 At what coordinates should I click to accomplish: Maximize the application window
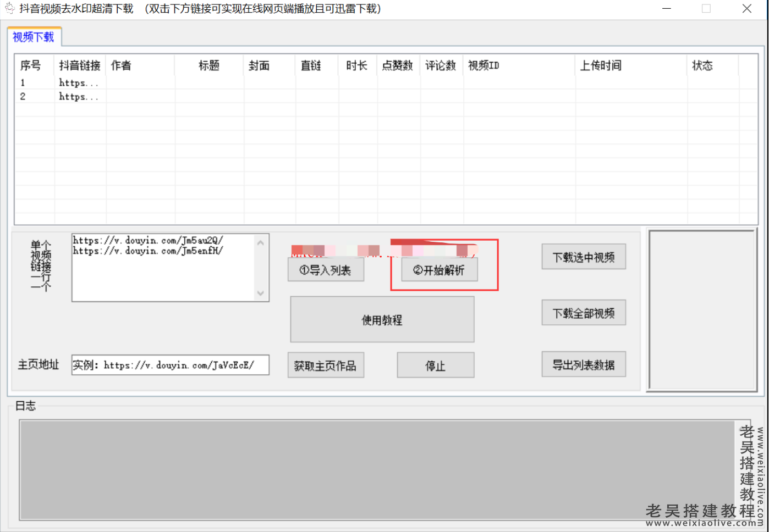(706, 9)
